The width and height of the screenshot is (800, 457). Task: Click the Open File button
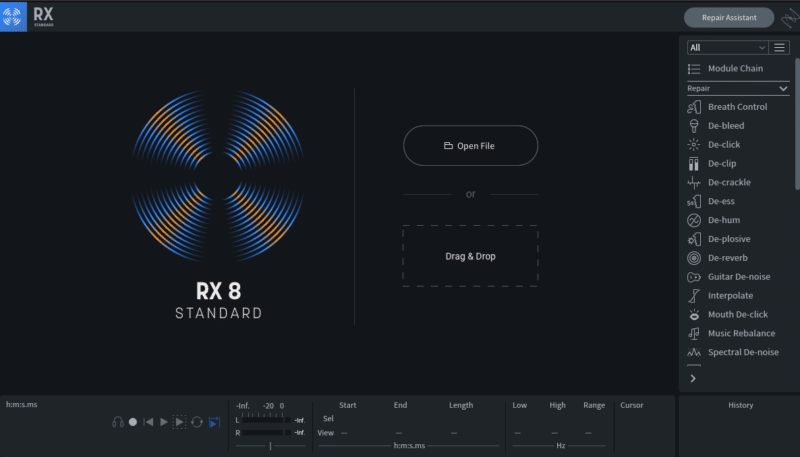coord(470,145)
